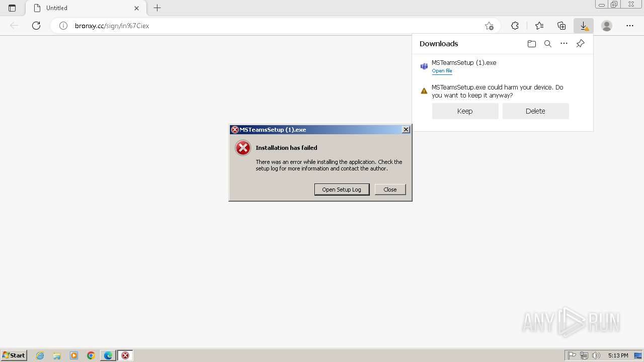Keep the flagged MSTeamsSetup.exe download
This screenshot has height=362, width=644.
(465, 111)
